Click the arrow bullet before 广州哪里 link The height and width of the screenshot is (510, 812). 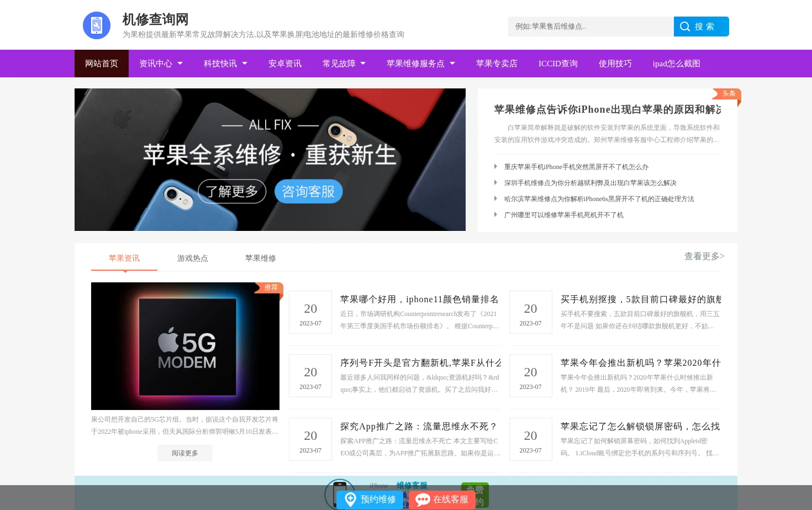click(x=496, y=214)
